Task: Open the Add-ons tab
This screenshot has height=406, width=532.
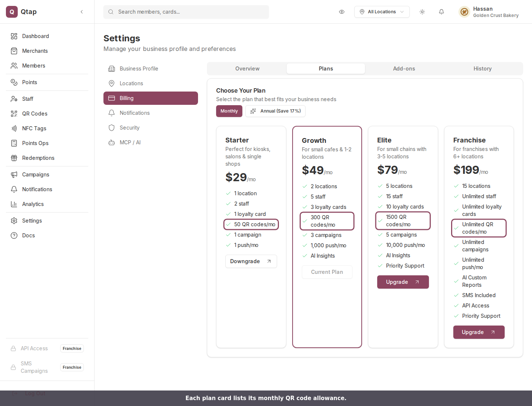Action: (x=404, y=69)
